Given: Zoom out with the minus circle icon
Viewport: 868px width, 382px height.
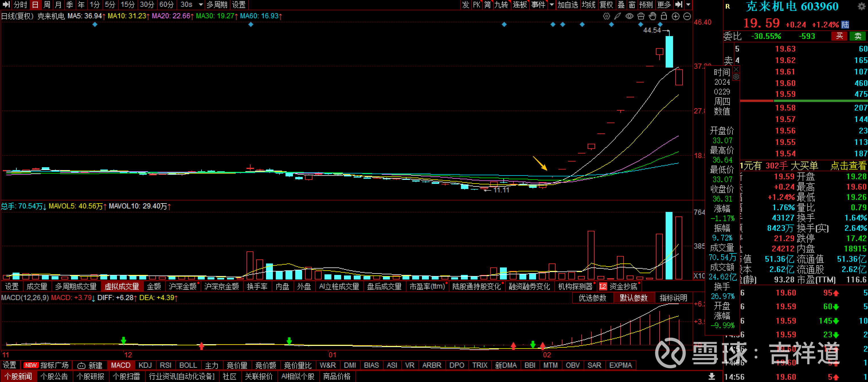Looking at the screenshot, I should click(x=687, y=16).
